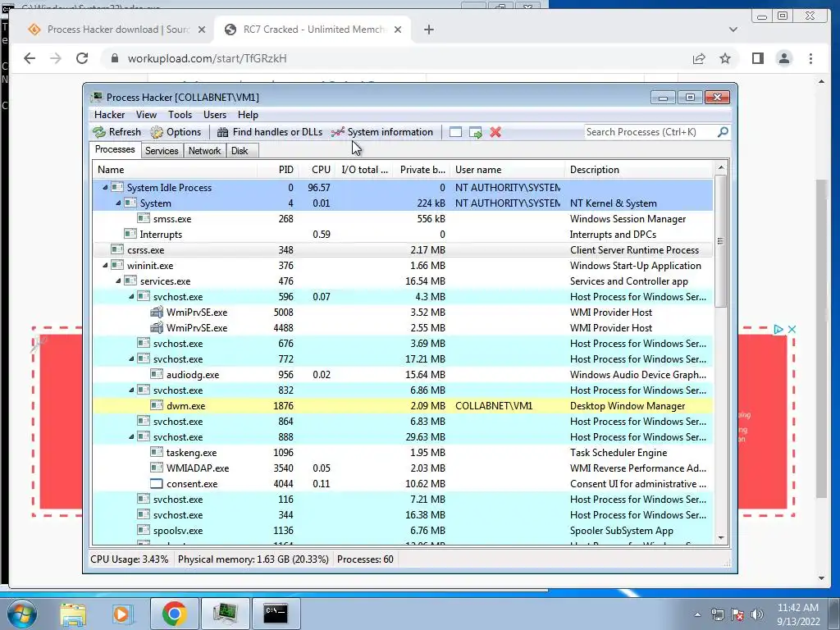
Task: Open the Options toolbar button
Action: [176, 132]
